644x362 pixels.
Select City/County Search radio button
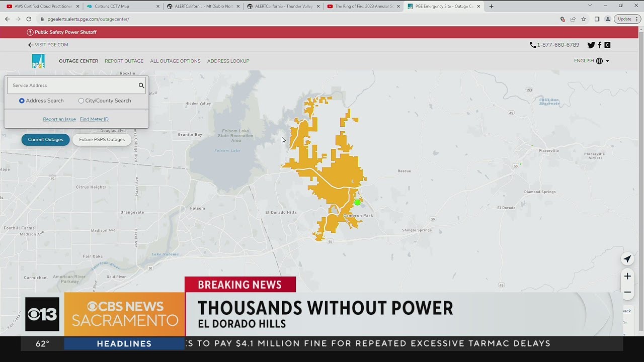tap(81, 101)
